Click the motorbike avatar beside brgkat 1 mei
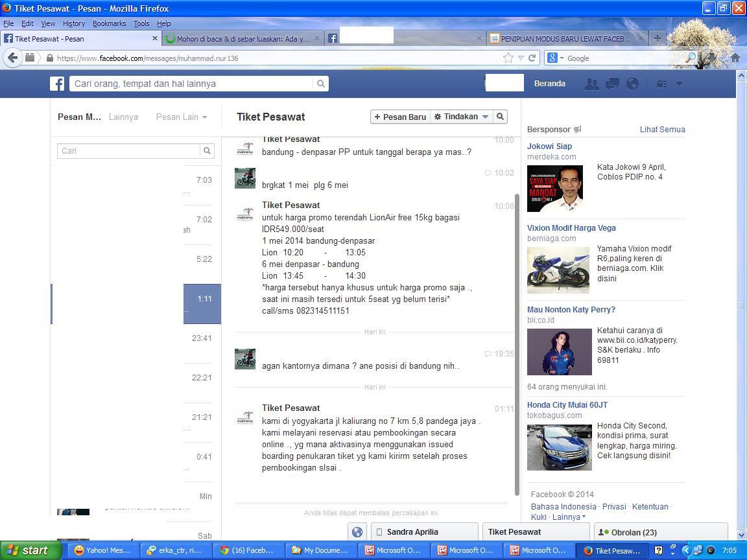The height and width of the screenshot is (560, 747). point(245,178)
